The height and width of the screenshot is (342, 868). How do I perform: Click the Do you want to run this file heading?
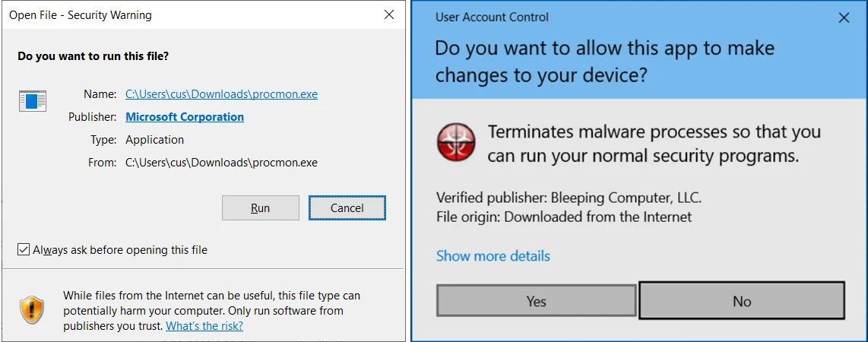click(x=93, y=56)
